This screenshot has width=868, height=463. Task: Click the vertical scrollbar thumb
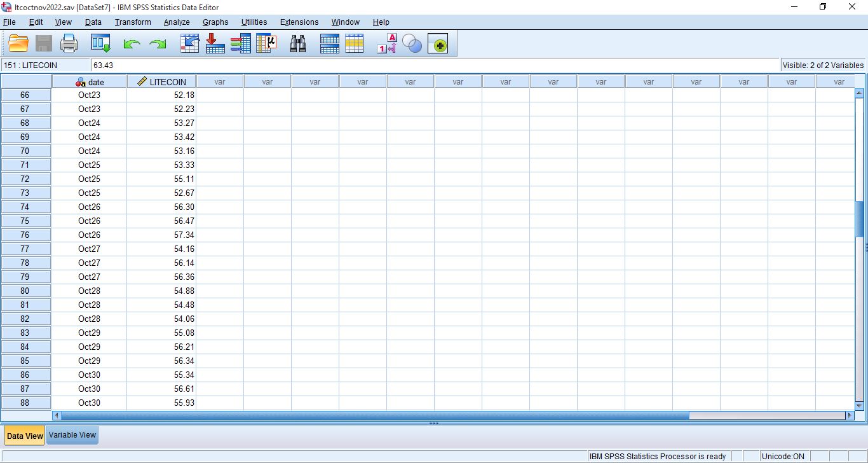860,218
